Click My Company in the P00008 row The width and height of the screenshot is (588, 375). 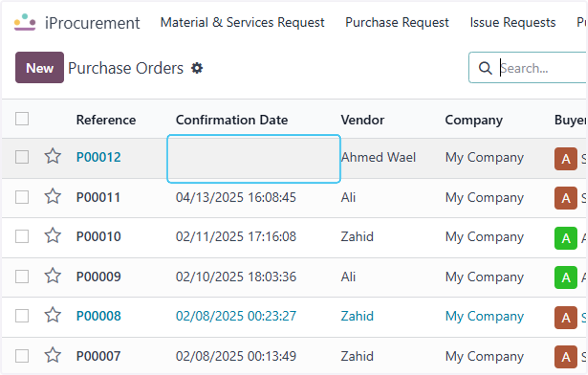click(x=485, y=317)
